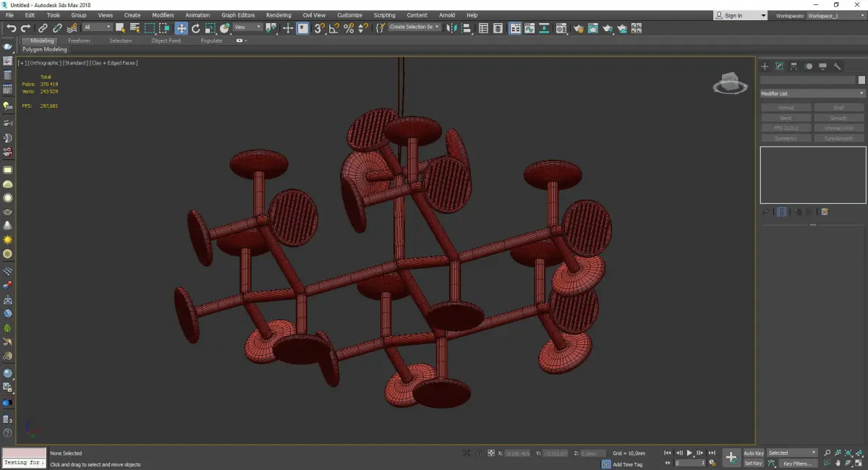Click the Align tool icon
This screenshot has height=470, width=868.
pos(467,28)
